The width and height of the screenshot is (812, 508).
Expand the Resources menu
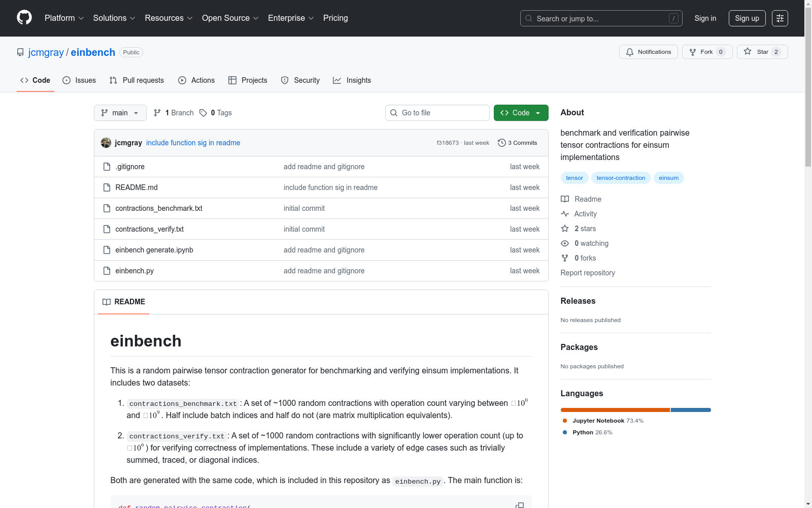click(x=169, y=18)
